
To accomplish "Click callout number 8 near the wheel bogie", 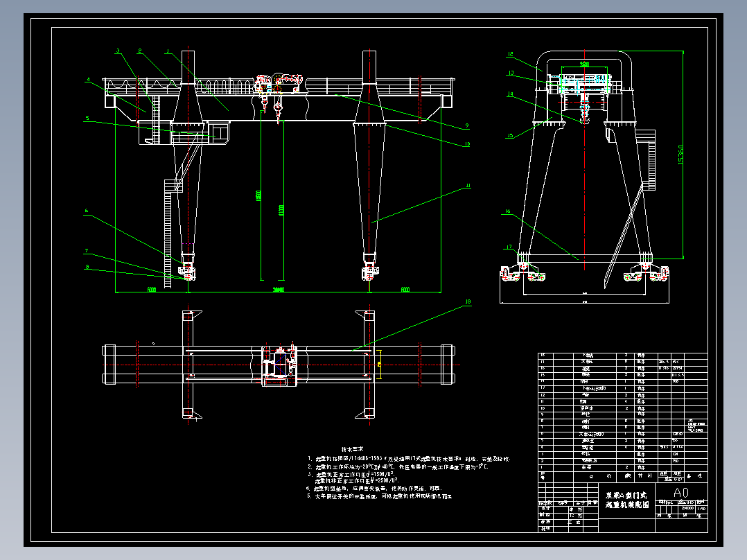I will click(x=87, y=267).
